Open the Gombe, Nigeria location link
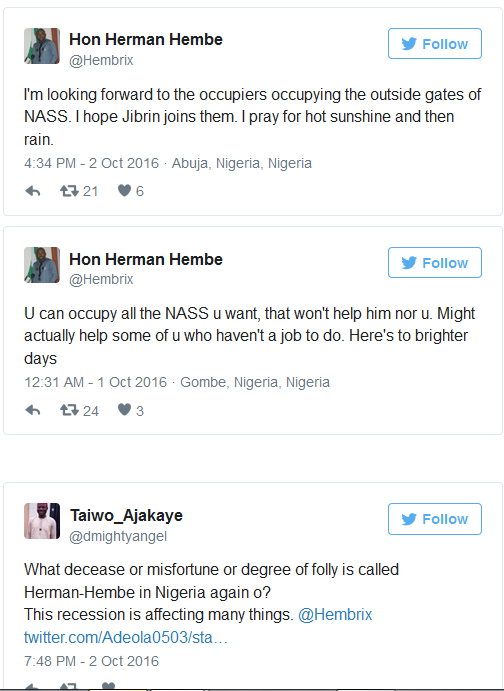The width and height of the screenshot is (504, 691). tap(255, 382)
